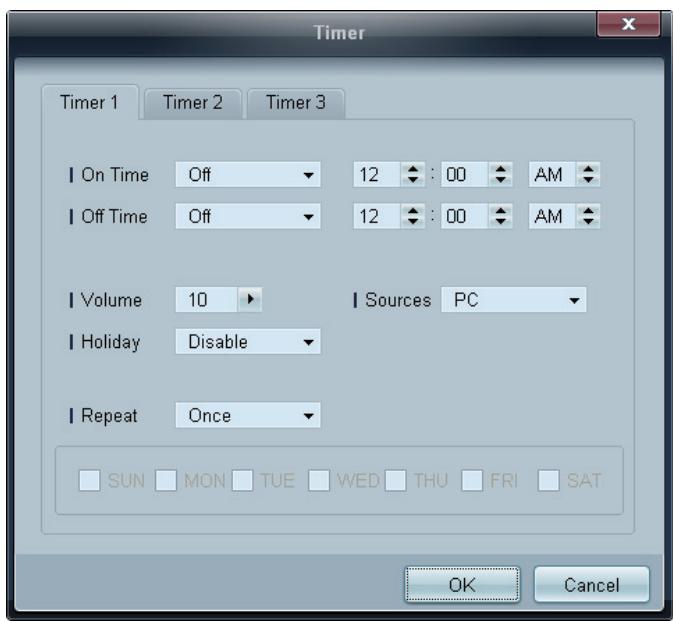Open the Off Time mode dropdown
The height and width of the screenshot is (621, 674).
(x=248, y=216)
